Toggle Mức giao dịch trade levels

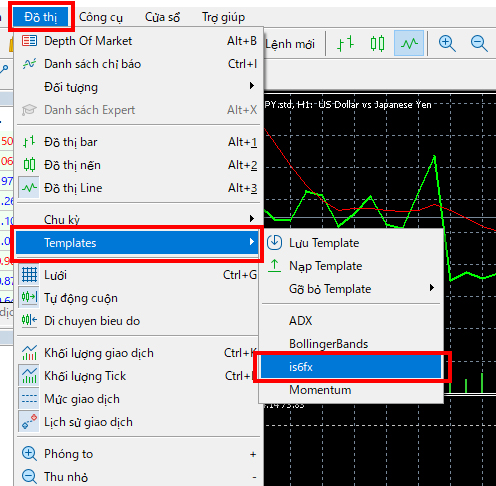click(x=138, y=399)
